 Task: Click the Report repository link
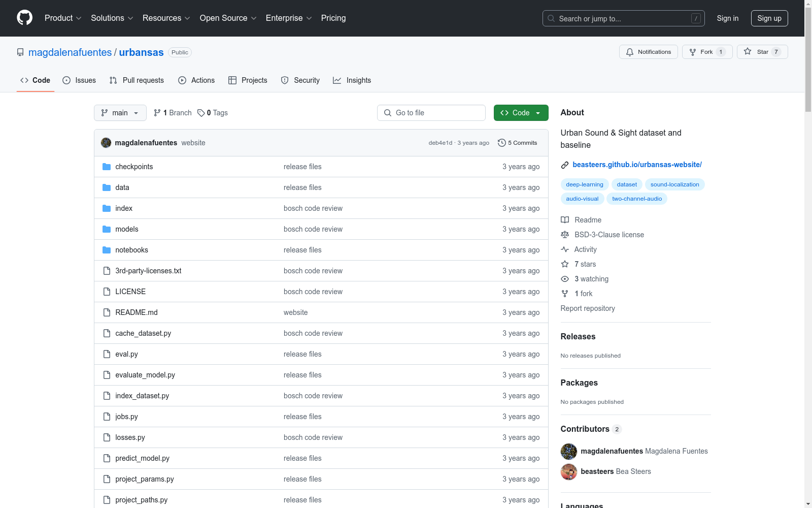[588, 308]
